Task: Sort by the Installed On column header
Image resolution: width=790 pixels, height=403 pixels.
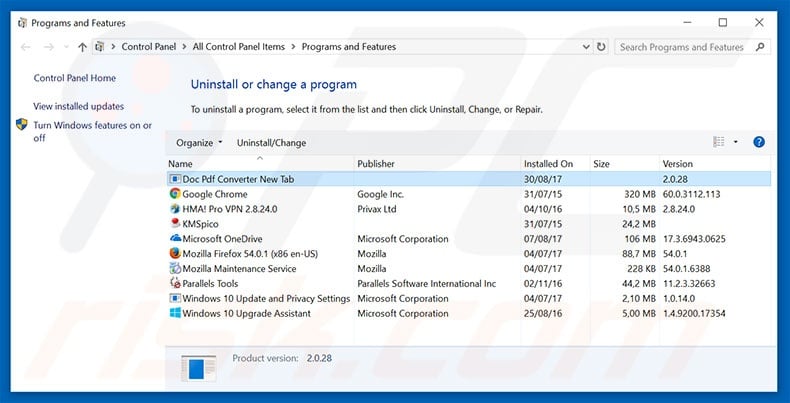Action: (555, 164)
